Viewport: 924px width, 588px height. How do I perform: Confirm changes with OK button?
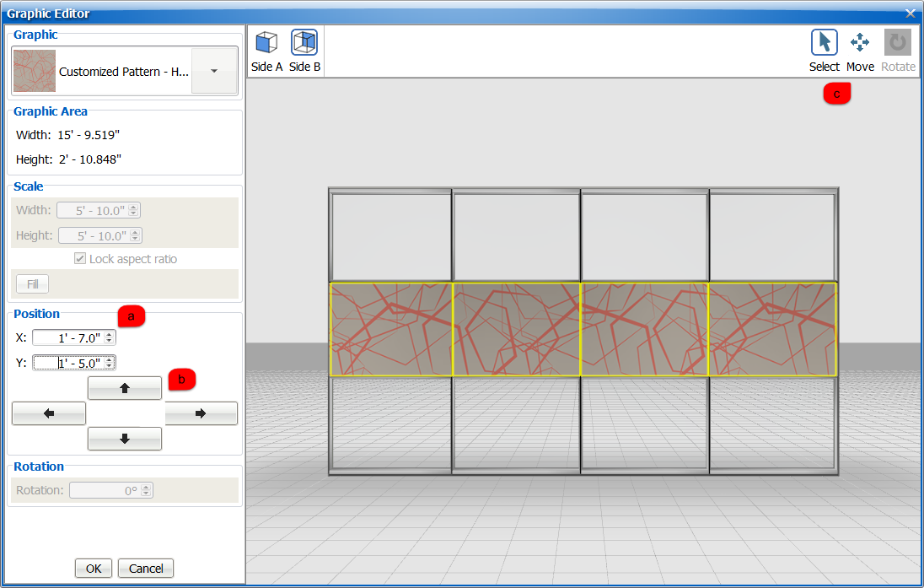94,569
